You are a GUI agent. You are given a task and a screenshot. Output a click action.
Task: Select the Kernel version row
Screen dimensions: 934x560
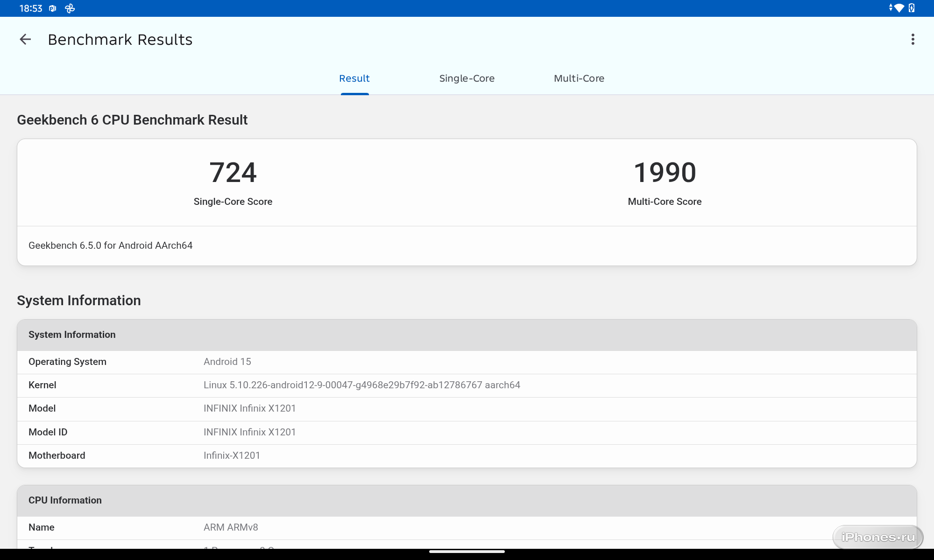pyautogui.click(x=361, y=385)
